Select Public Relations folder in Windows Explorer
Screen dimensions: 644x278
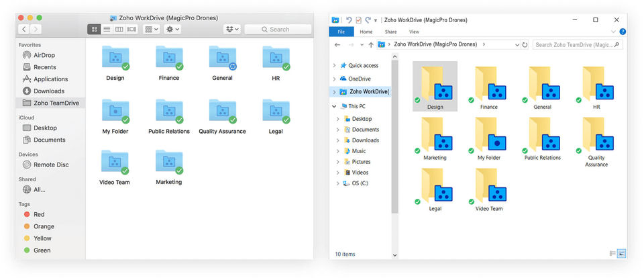pyautogui.click(x=543, y=137)
